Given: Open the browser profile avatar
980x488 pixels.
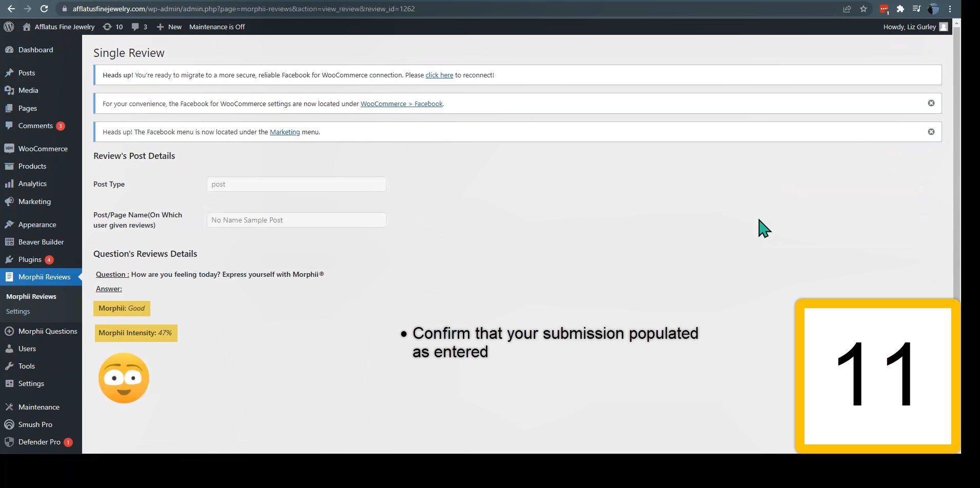Looking at the screenshot, I should click(x=933, y=9).
